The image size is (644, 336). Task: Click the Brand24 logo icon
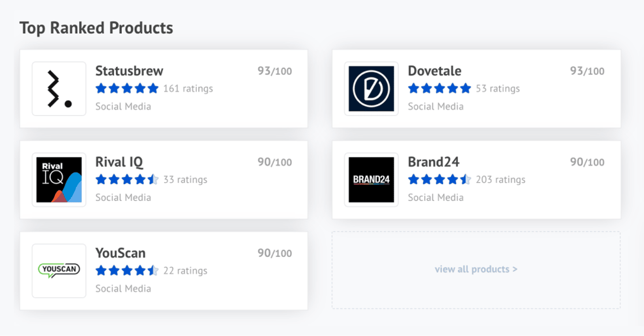coord(371,180)
